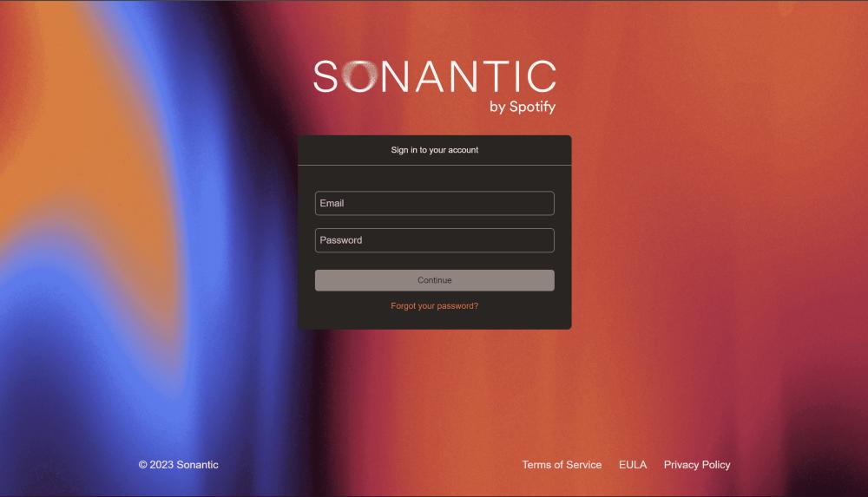The height and width of the screenshot is (497, 868).
Task: Open the EULA link
Action: (633, 465)
